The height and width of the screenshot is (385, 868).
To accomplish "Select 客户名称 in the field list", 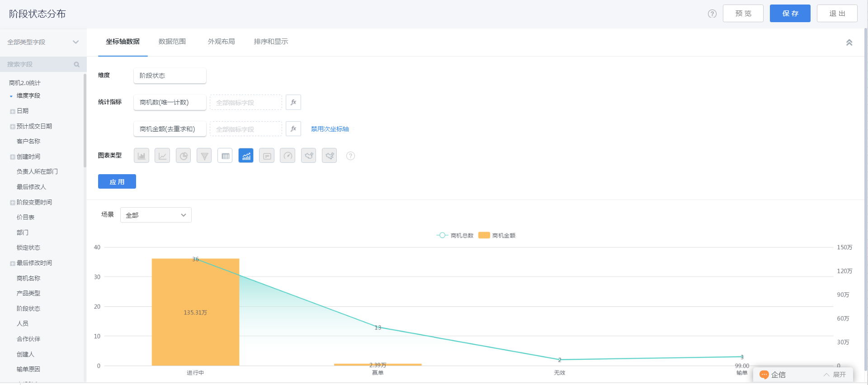I will coord(28,142).
